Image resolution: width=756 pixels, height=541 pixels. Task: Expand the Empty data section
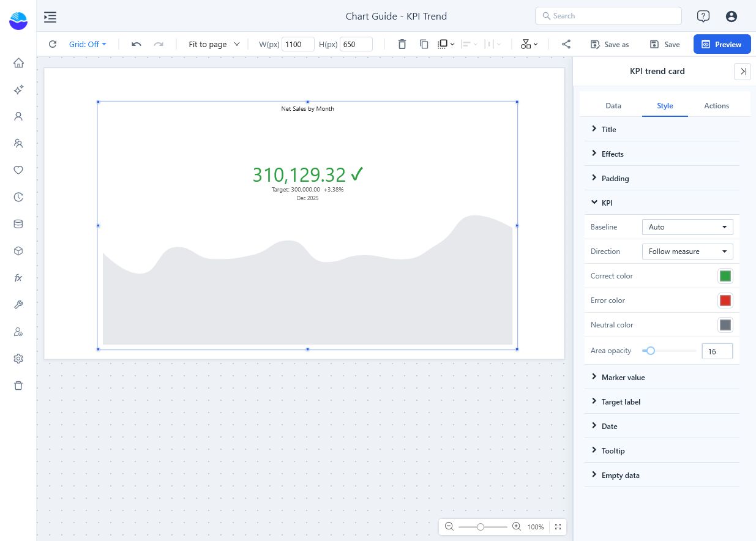click(662, 475)
